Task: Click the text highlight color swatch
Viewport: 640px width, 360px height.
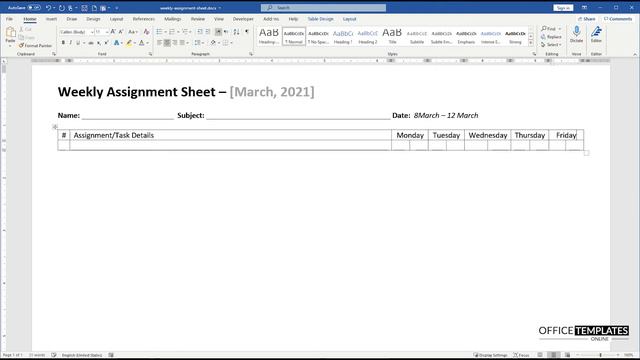Action: (129, 43)
